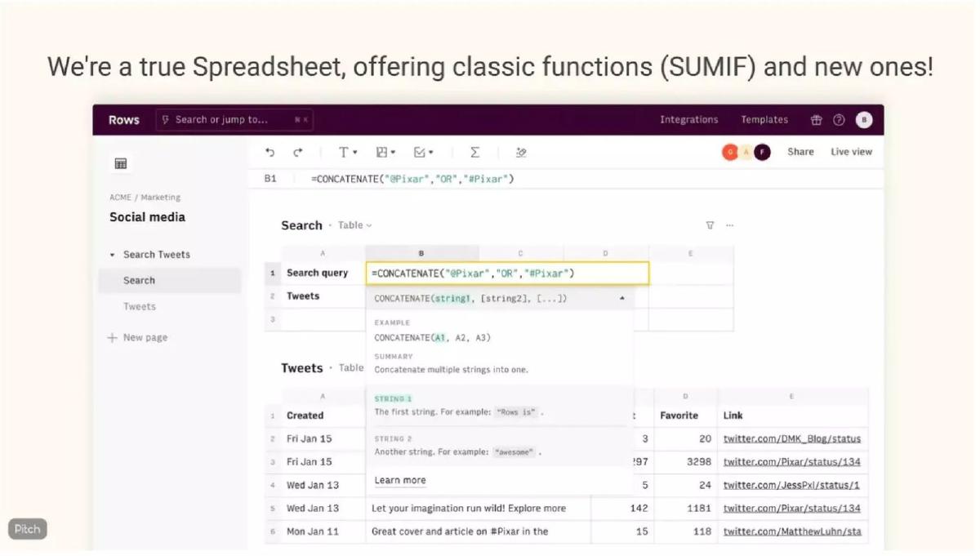
Task: Select column E header in Search table
Action: click(x=691, y=254)
